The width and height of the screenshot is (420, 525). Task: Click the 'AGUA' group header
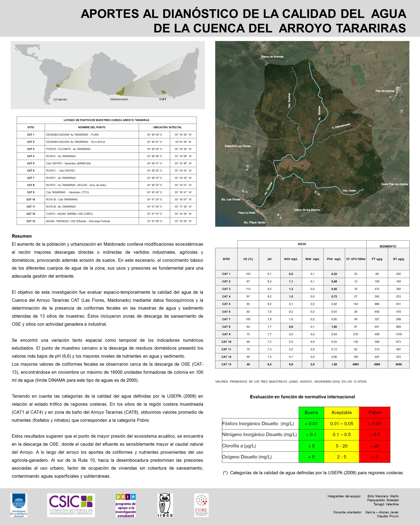point(302,244)
